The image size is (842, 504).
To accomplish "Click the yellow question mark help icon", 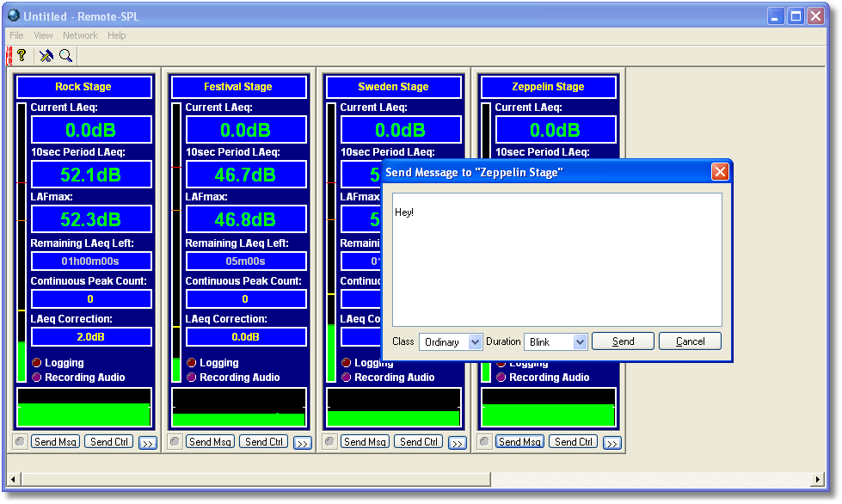I will (x=22, y=55).
